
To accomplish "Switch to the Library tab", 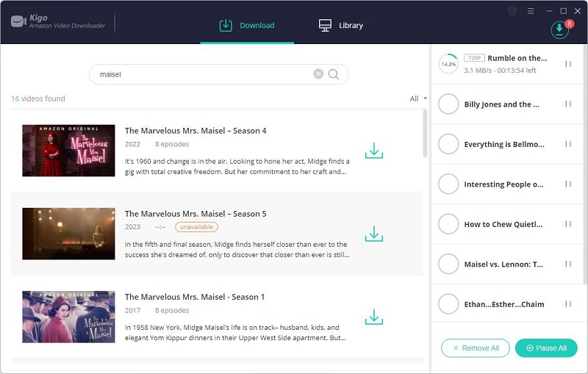I will (341, 26).
